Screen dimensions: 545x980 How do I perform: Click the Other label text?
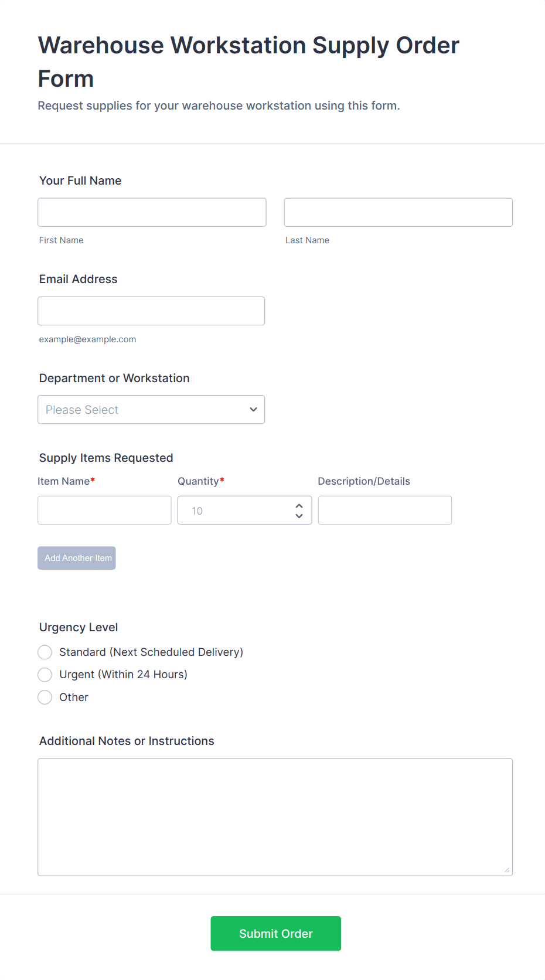coord(74,697)
